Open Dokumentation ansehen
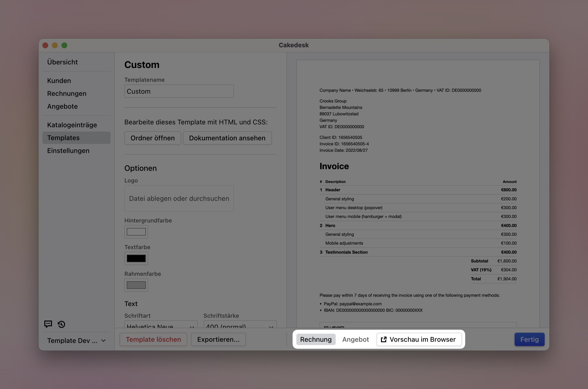The height and width of the screenshot is (389, 588). pyautogui.click(x=227, y=138)
